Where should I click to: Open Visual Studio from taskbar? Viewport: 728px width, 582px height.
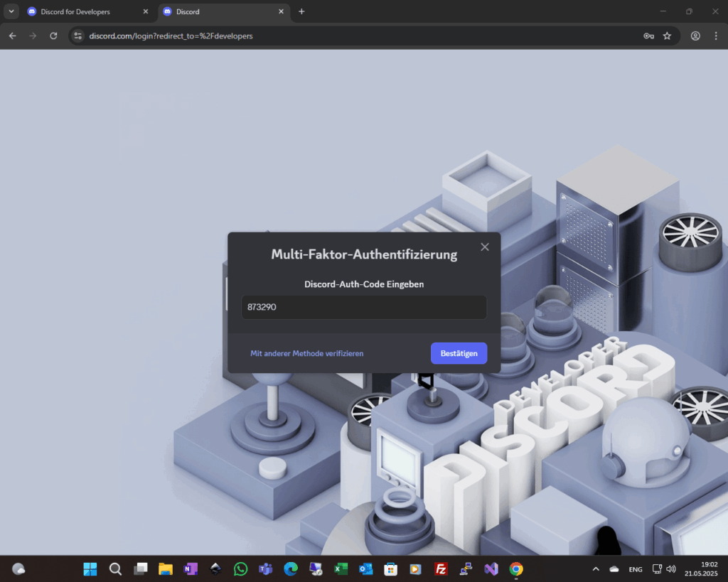click(x=491, y=569)
